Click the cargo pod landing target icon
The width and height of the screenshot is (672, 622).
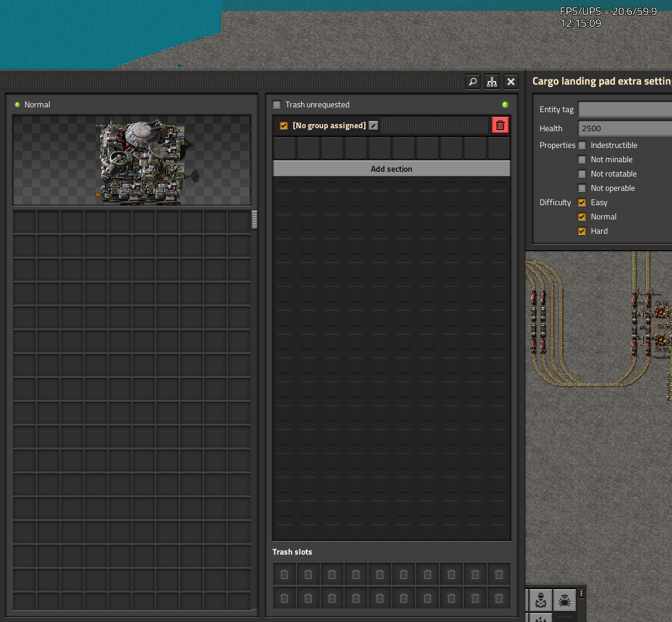540,599
